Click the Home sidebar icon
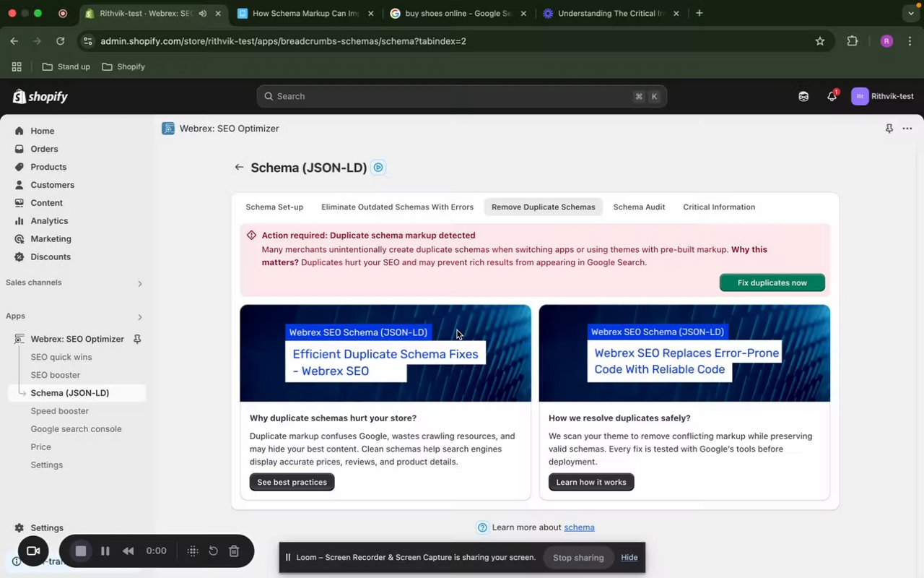Screen dimensions: 924x578 tap(19, 131)
